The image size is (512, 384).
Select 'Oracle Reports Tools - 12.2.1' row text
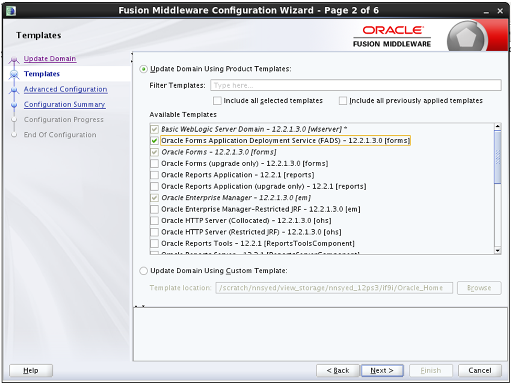[x=258, y=244]
